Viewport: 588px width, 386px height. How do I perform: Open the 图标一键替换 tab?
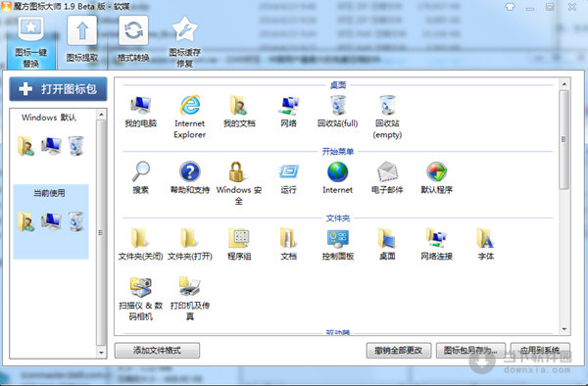(31, 42)
